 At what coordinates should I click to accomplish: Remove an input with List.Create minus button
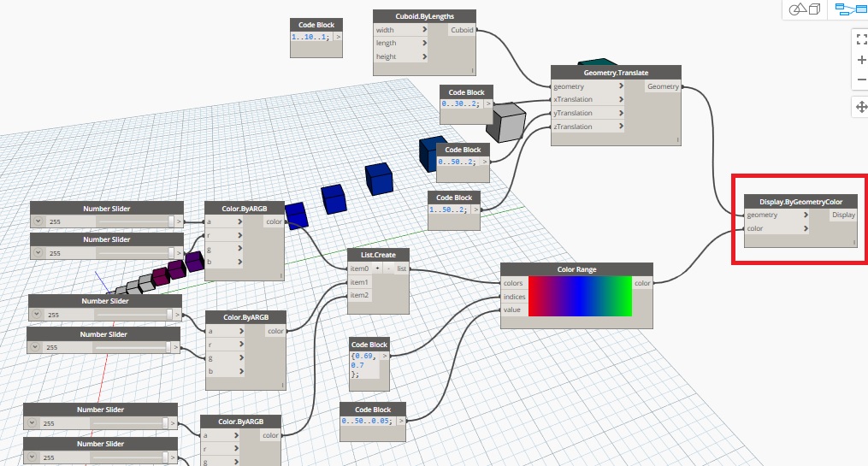(x=387, y=268)
